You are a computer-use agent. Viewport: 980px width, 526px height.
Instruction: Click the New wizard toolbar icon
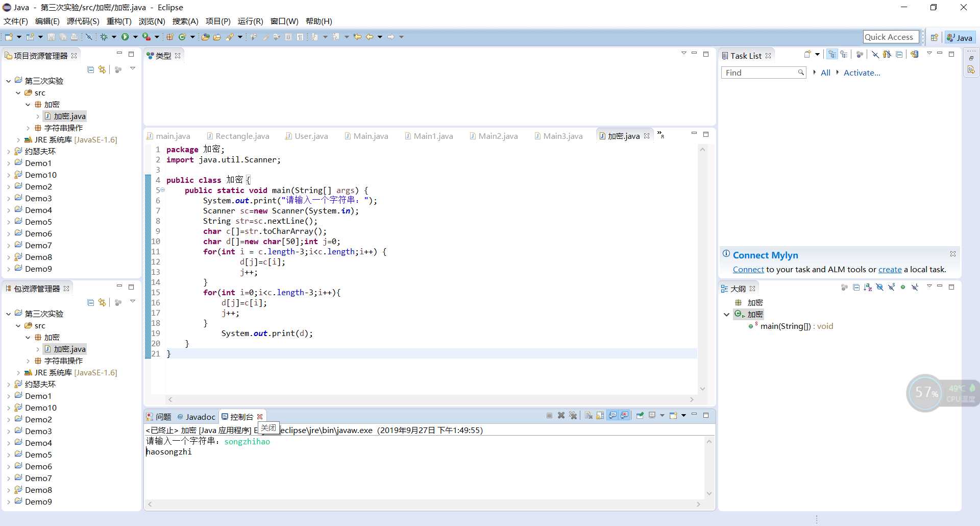point(9,37)
